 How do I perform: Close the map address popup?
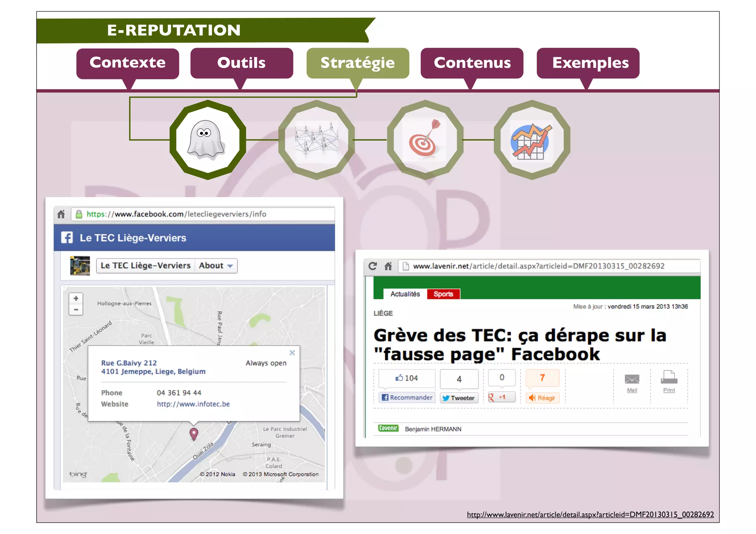292,353
